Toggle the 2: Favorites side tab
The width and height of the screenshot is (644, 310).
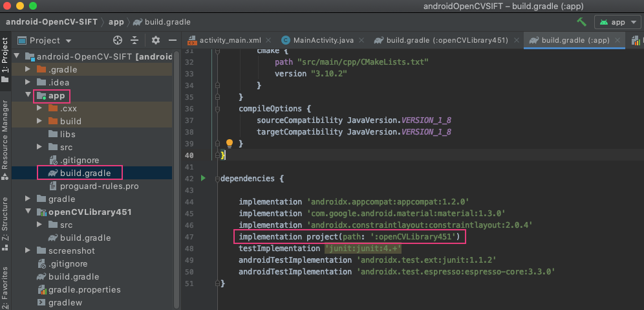(5, 288)
